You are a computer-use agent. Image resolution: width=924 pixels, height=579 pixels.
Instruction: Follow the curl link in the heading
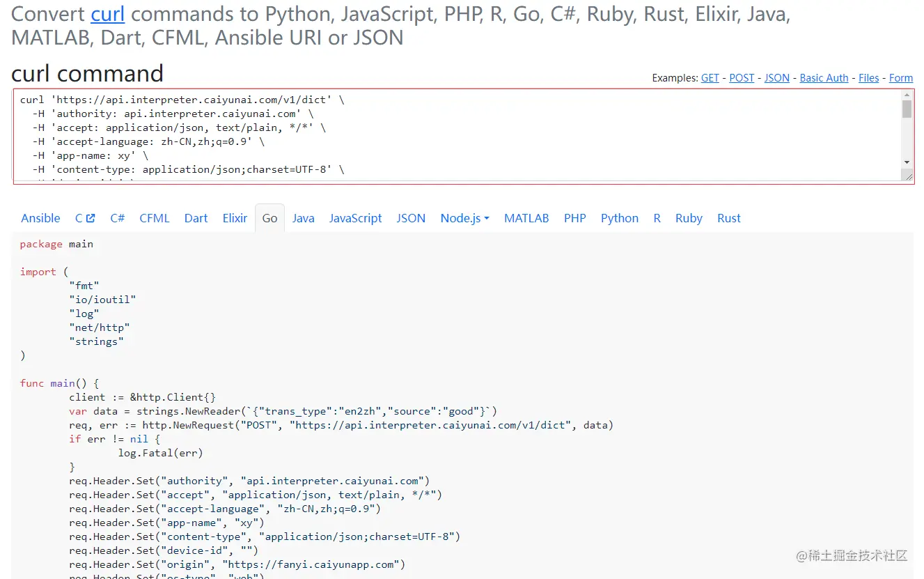coord(108,14)
